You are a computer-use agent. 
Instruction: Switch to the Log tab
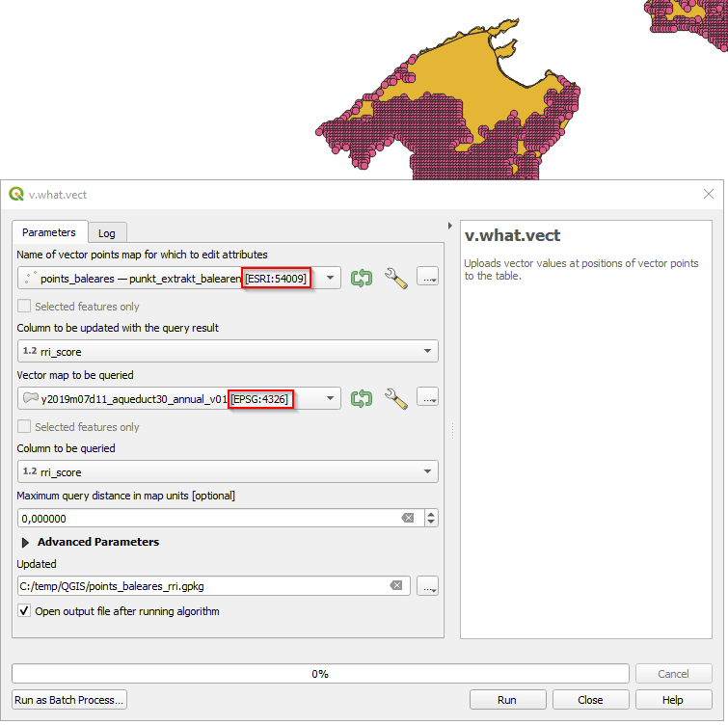click(107, 233)
